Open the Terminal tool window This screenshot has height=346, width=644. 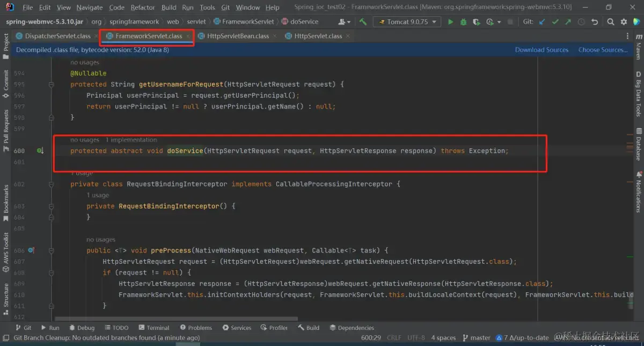[153, 328]
